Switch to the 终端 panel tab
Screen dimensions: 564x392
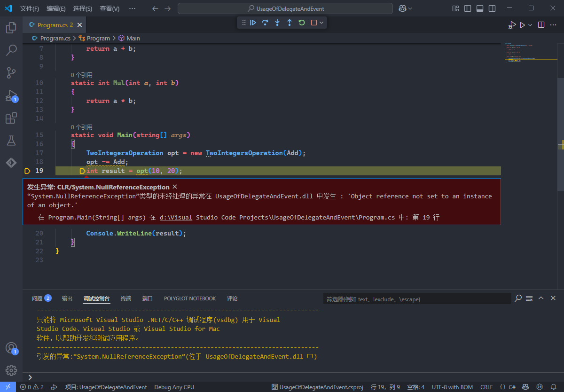click(x=126, y=298)
